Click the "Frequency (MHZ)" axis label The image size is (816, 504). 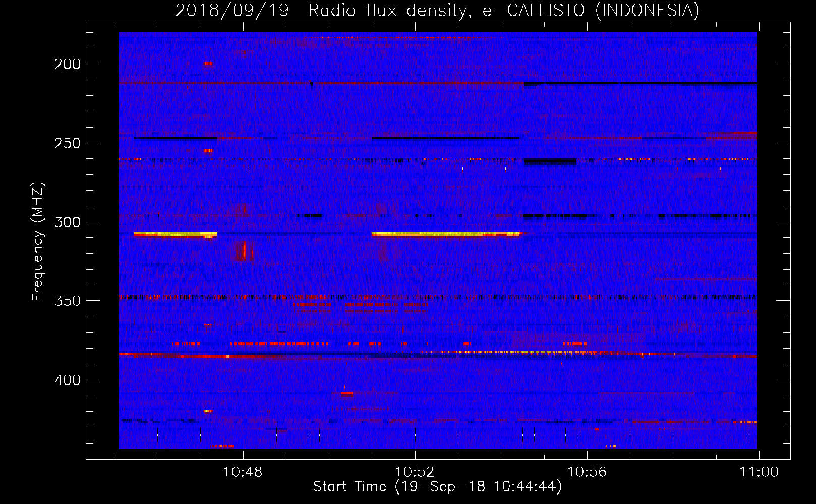[38, 242]
